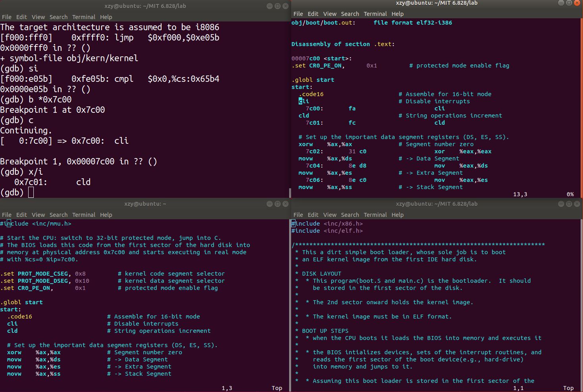Viewport: 583px width, 392px height.
Task: Open Terminal menu in the mmu.h assembly source window
Action: [x=84, y=215]
